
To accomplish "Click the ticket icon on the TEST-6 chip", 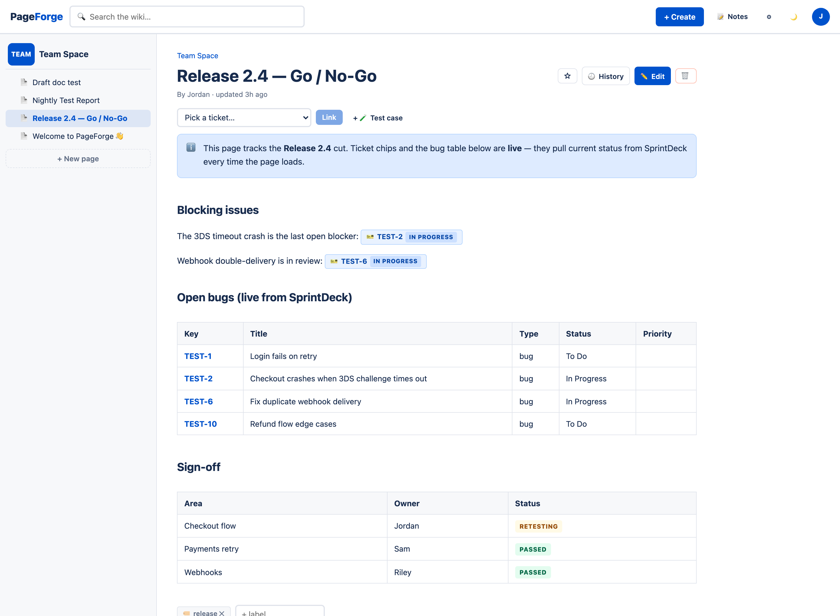I will point(334,262).
